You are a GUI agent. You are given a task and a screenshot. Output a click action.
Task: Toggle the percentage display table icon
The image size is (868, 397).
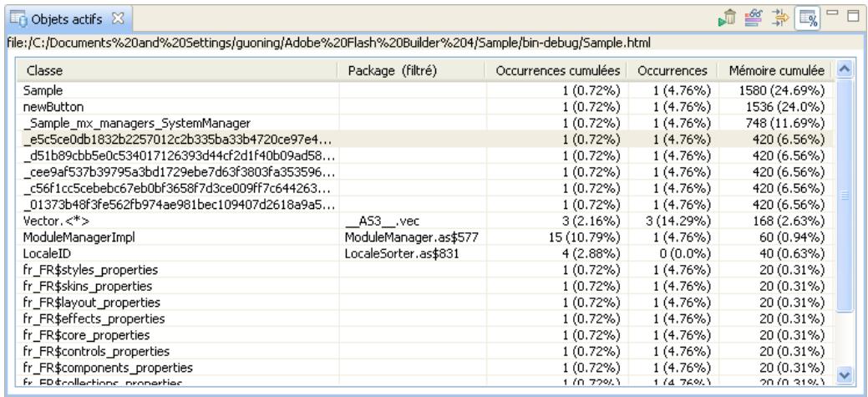[x=807, y=18]
